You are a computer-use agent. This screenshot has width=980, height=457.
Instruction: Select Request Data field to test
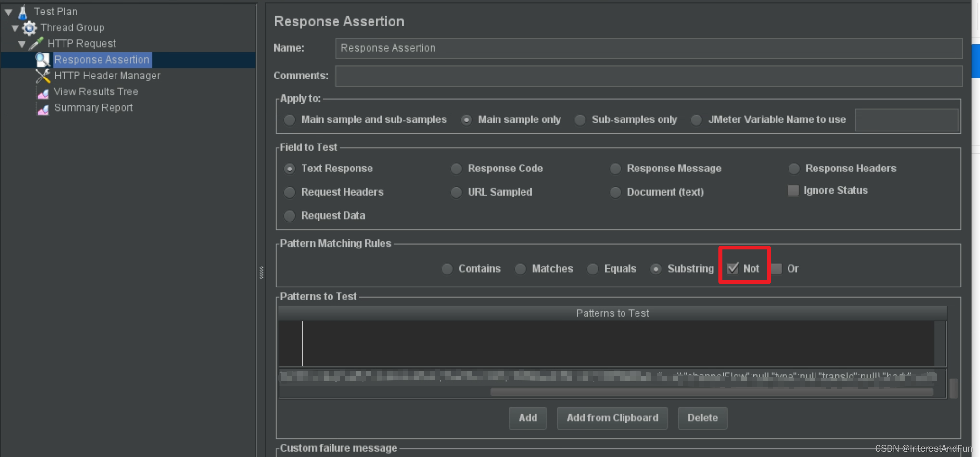coord(289,216)
